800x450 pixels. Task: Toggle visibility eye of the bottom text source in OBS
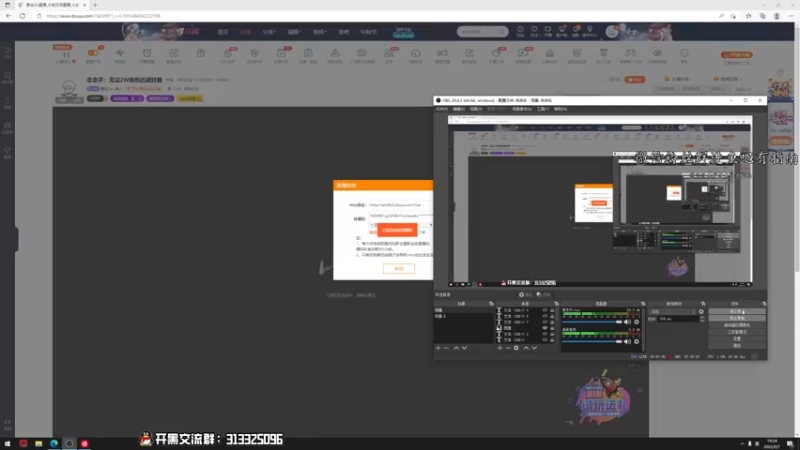pos(545,340)
